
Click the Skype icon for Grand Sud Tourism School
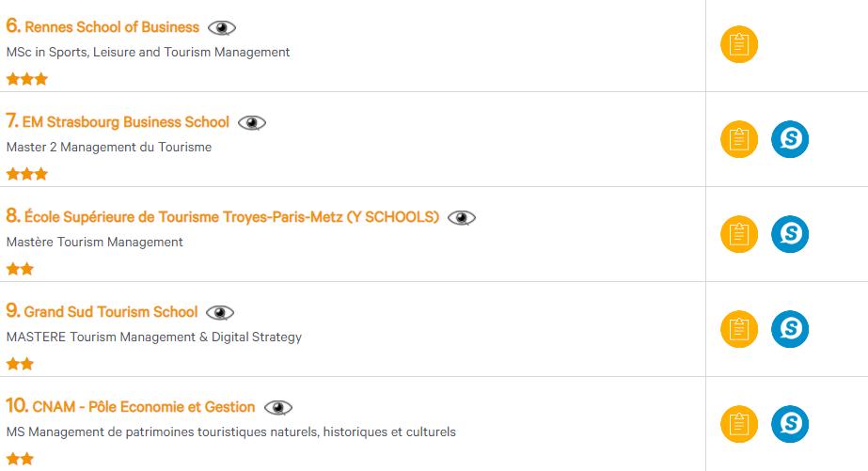pos(790,329)
